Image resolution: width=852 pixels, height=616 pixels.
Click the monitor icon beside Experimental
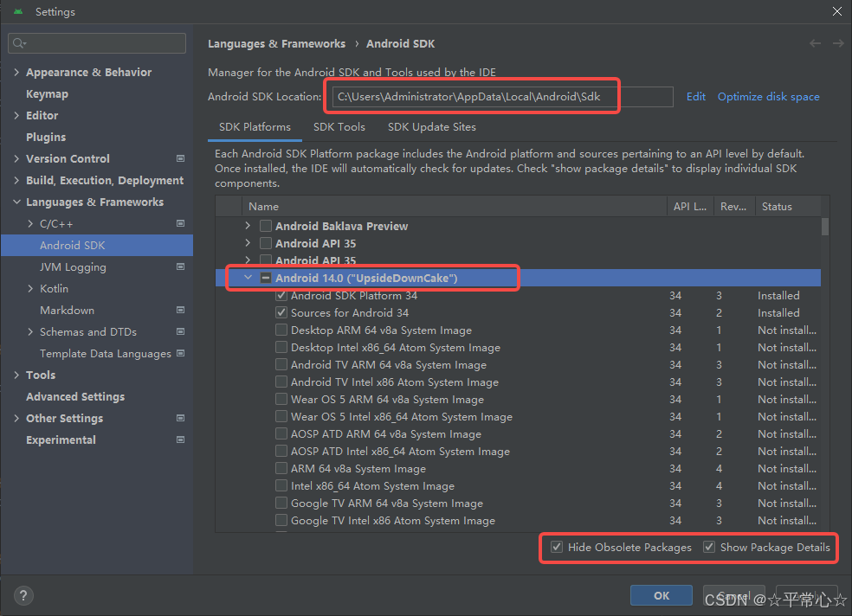(x=180, y=440)
